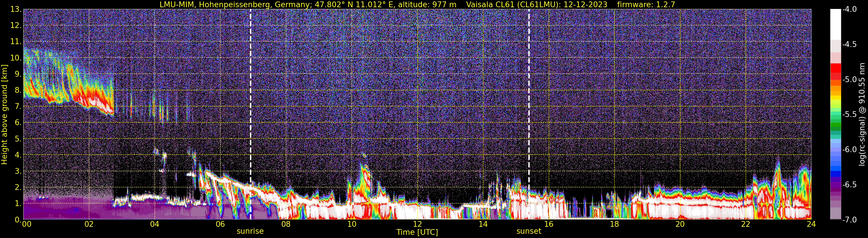This screenshot has width=868, height=238.
Task: Click the x-axis tick label '16'
Action: [548, 224]
